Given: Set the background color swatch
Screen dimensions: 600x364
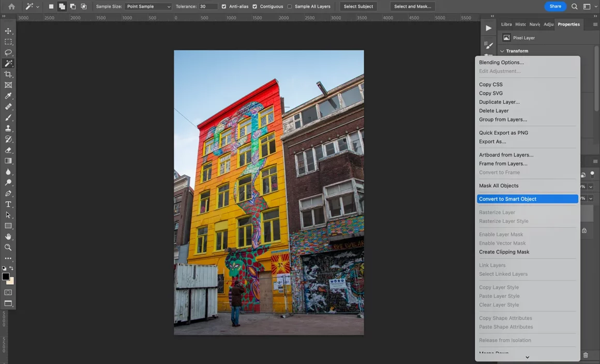Looking at the screenshot, I should pyautogui.click(x=11, y=282).
